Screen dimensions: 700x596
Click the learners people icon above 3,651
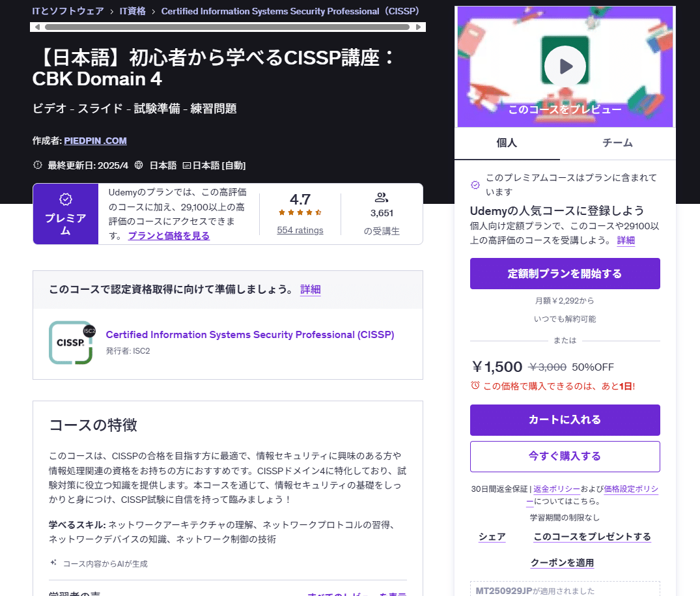pyautogui.click(x=382, y=199)
